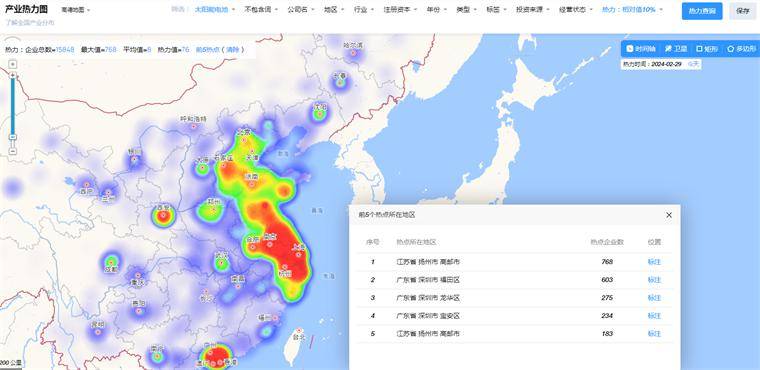This screenshot has height=370, width=760.
Task: Expand the 注册资本 filter dropdown
Action: pos(400,10)
